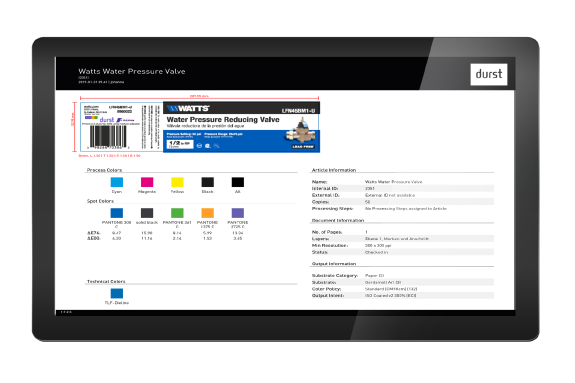Click the PANTONE 300 C spot color
The image size is (575, 383).
(117, 213)
